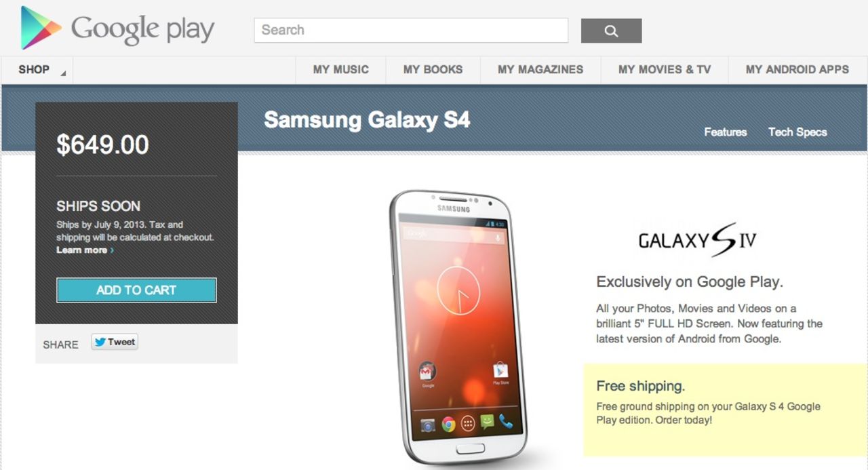Open the Learn more arrow link
The width and height of the screenshot is (868, 470).
pyautogui.click(x=85, y=250)
